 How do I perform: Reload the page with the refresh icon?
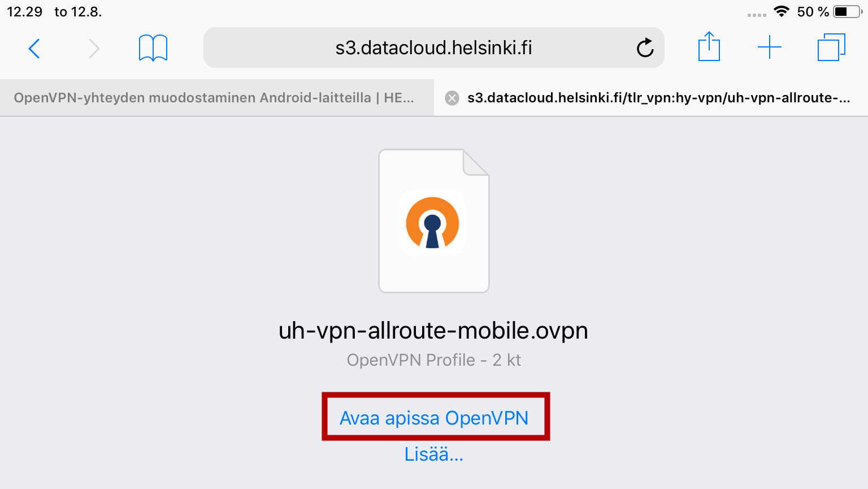645,48
